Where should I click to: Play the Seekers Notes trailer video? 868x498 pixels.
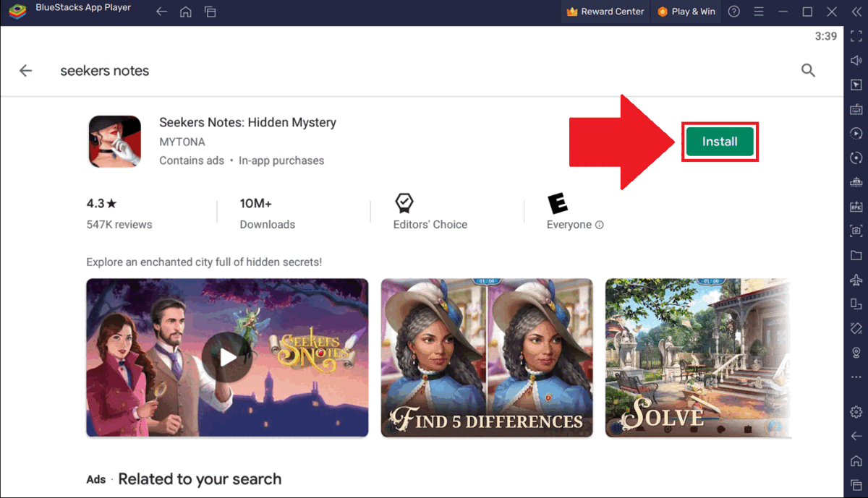pyautogui.click(x=227, y=358)
